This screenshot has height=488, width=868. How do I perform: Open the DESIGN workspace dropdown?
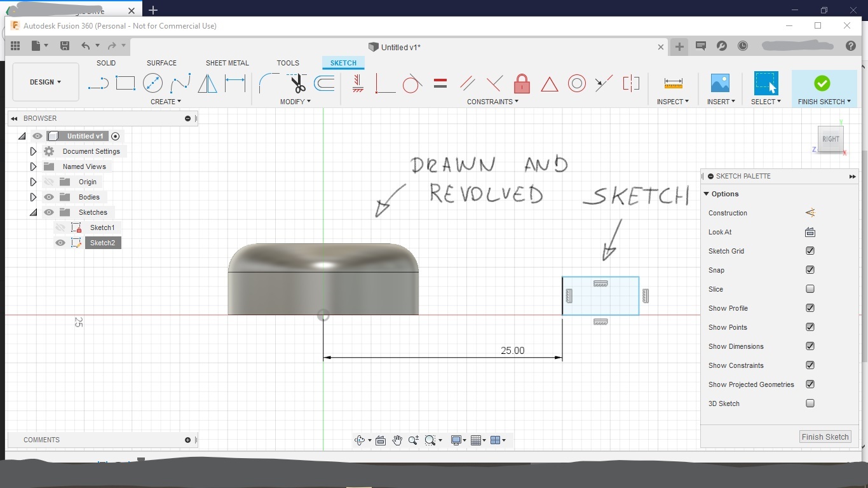[46, 82]
